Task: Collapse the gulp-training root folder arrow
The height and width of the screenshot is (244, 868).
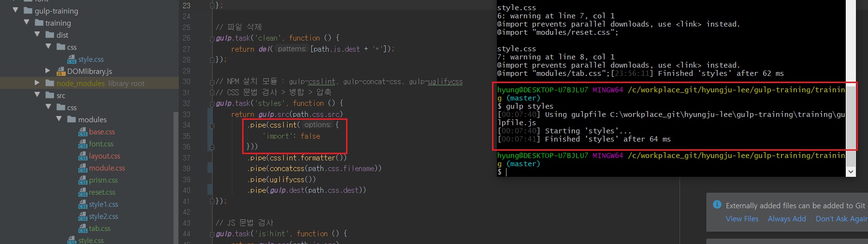Action: (x=15, y=10)
